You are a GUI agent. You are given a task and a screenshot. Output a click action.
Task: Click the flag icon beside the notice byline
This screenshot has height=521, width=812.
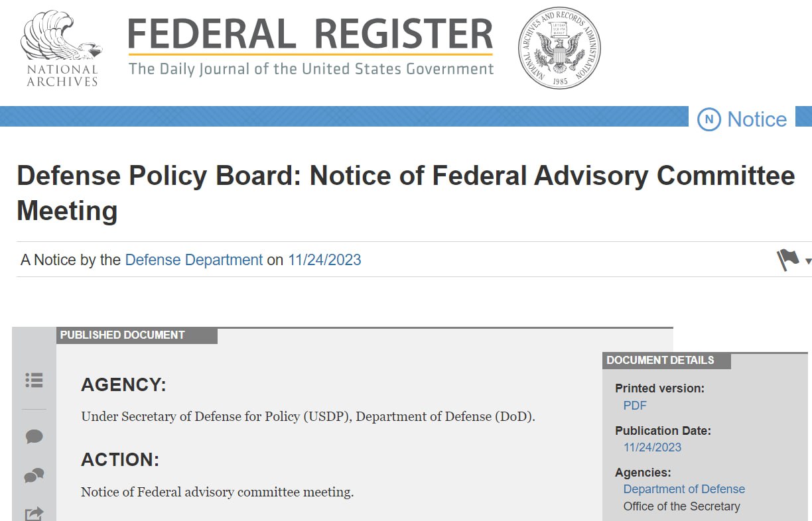click(x=787, y=260)
